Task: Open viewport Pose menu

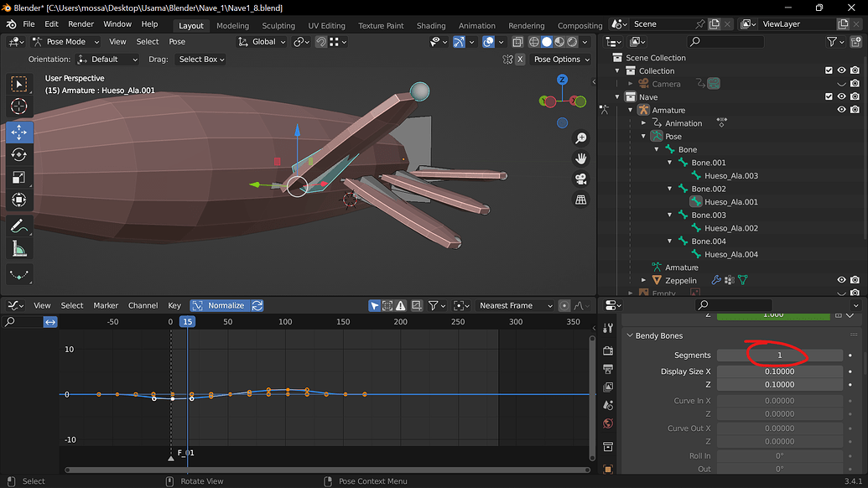Action: (177, 41)
